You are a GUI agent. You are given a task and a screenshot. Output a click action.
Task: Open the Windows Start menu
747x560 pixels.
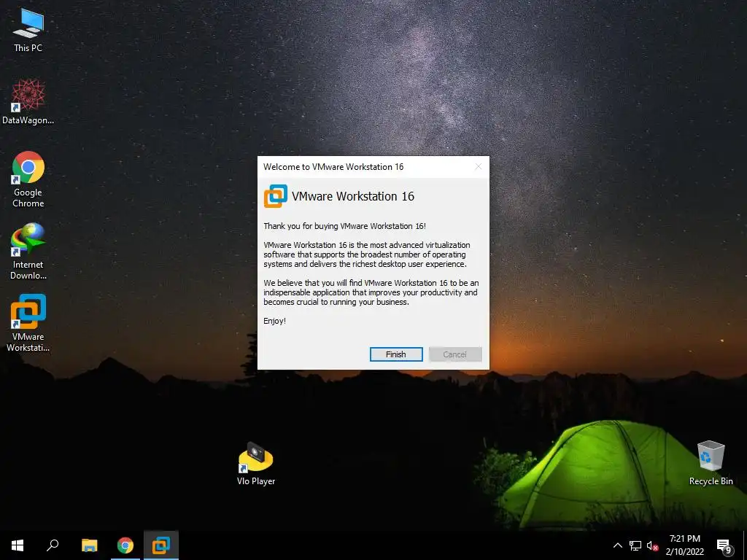(x=18, y=545)
